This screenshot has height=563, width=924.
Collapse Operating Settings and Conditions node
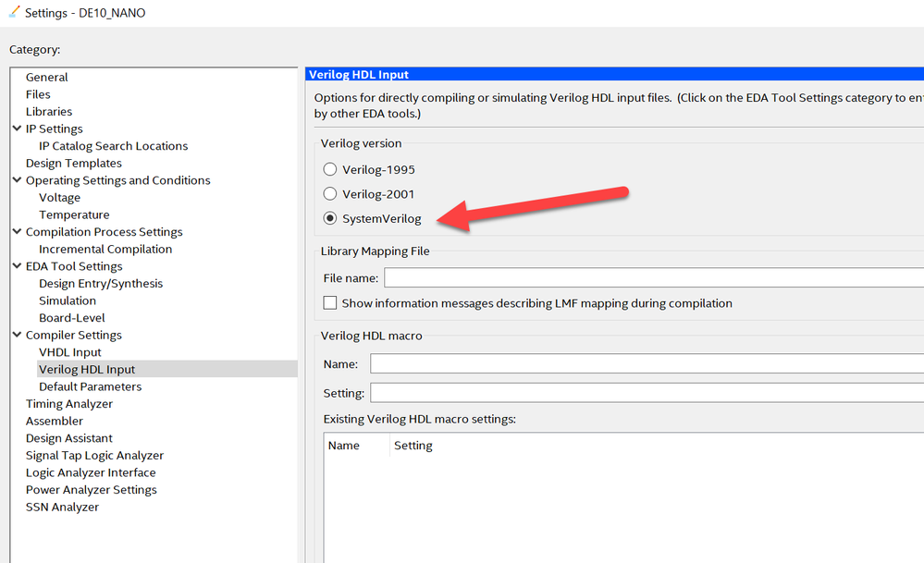[17, 180]
